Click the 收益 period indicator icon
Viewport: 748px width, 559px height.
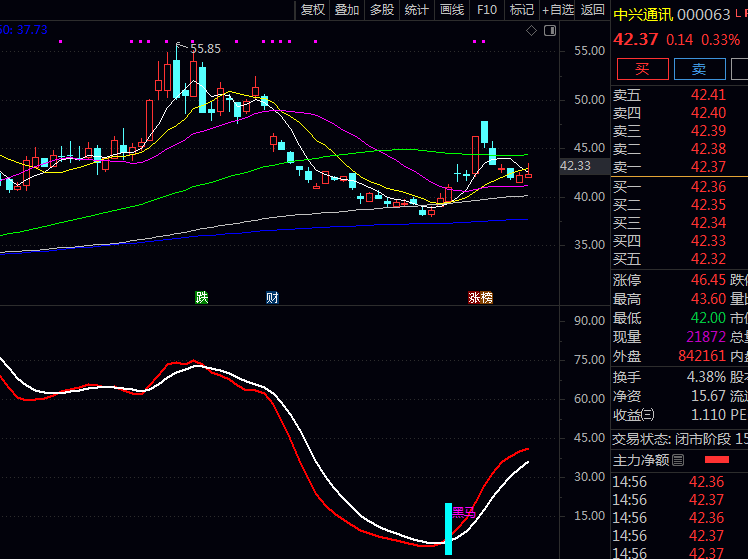pos(648,415)
